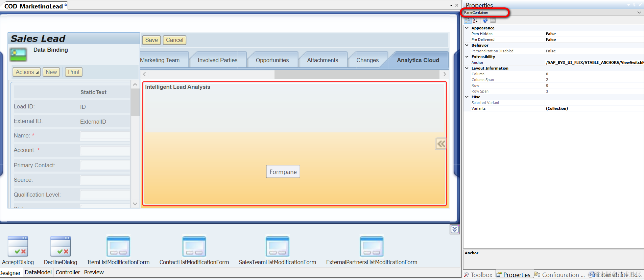The image size is (644, 280).
Task: Open the Toolbox panel tab
Action: [x=478, y=275]
